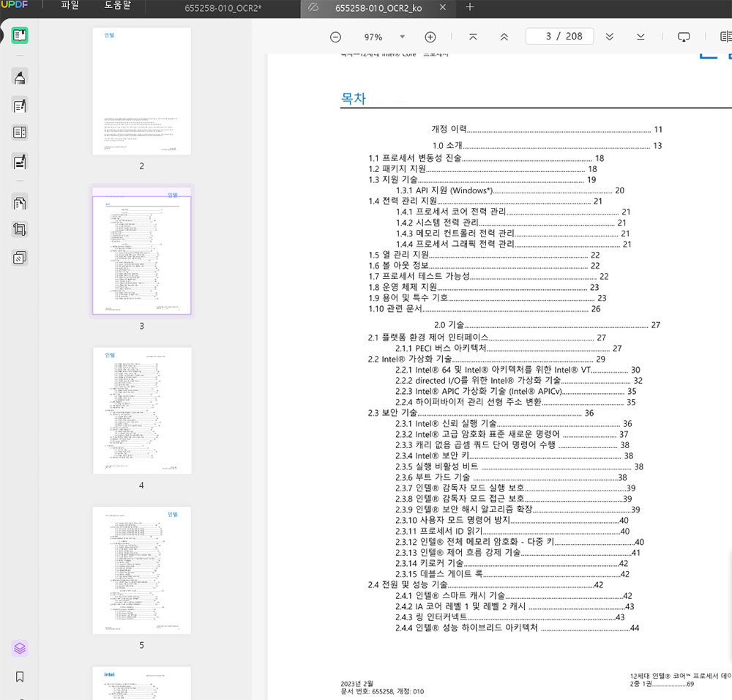Click the 2.3.11 프로세서 ID 읽기 entry
The width and height of the screenshot is (732, 700).
point(512,531)
